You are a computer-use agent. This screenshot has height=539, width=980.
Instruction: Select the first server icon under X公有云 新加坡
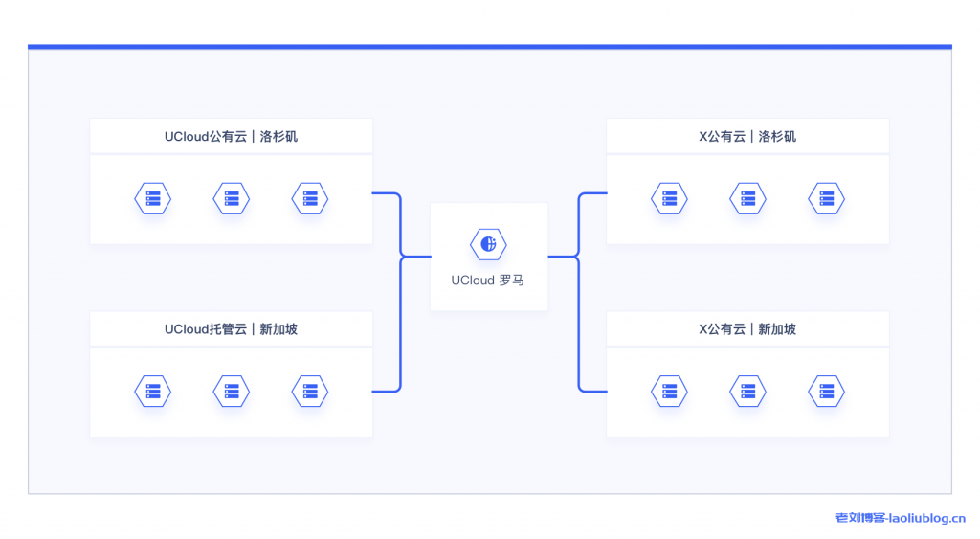[x=669, y=391]
